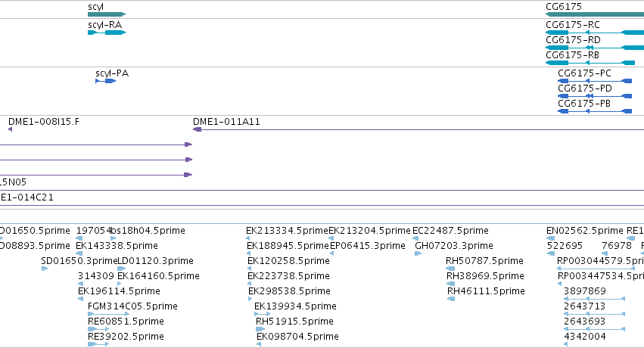Select the DME1-008I15.F arrow marker
Viewport: 644px width, 348px height.
pyautogui.click(x=11, y=129)
